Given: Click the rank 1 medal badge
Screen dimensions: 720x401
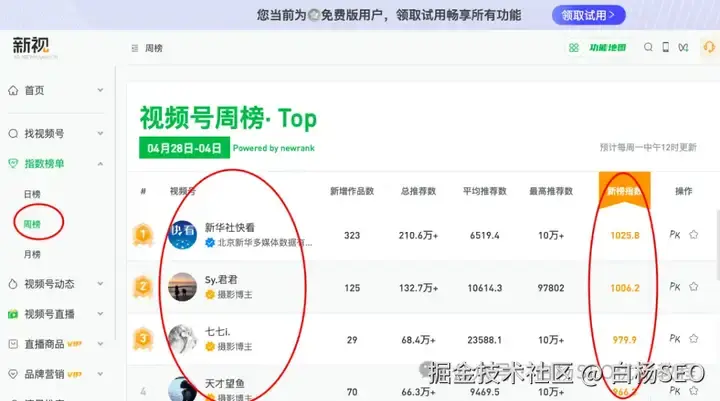Looking at the screenshot, I should tap(143, 235).
